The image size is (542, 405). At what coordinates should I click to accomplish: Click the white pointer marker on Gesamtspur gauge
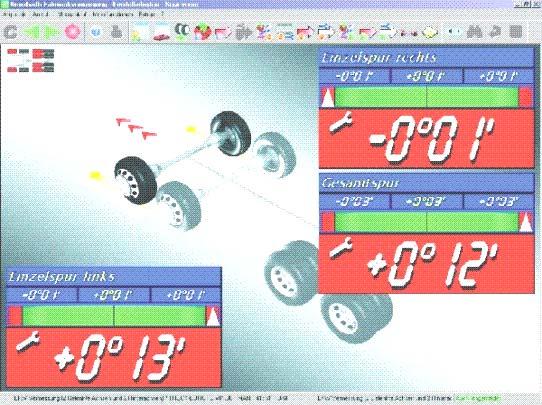526,222
